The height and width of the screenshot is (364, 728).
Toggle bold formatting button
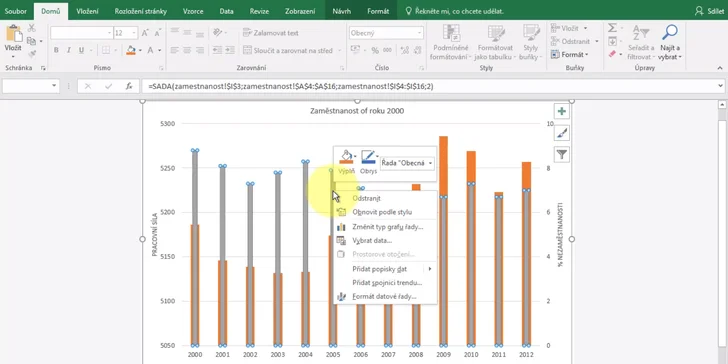[56, 50]
